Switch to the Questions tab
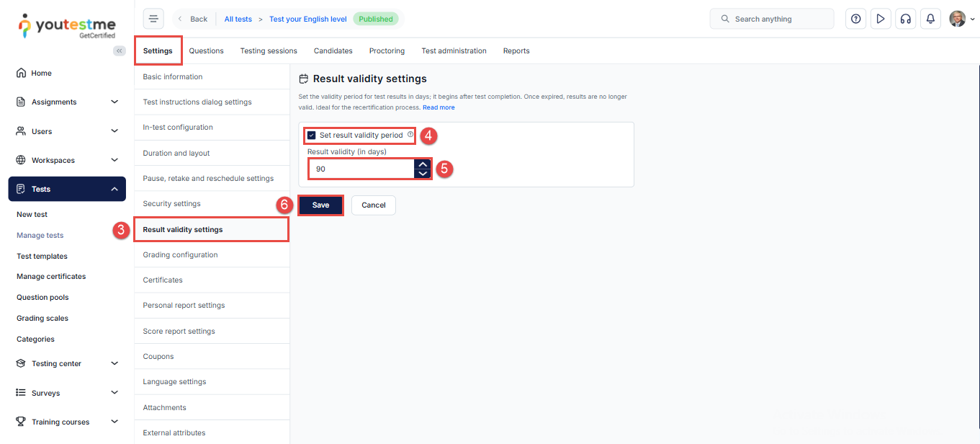The height and width of the screenshot is (444, 980). click(x=206, y=50)
